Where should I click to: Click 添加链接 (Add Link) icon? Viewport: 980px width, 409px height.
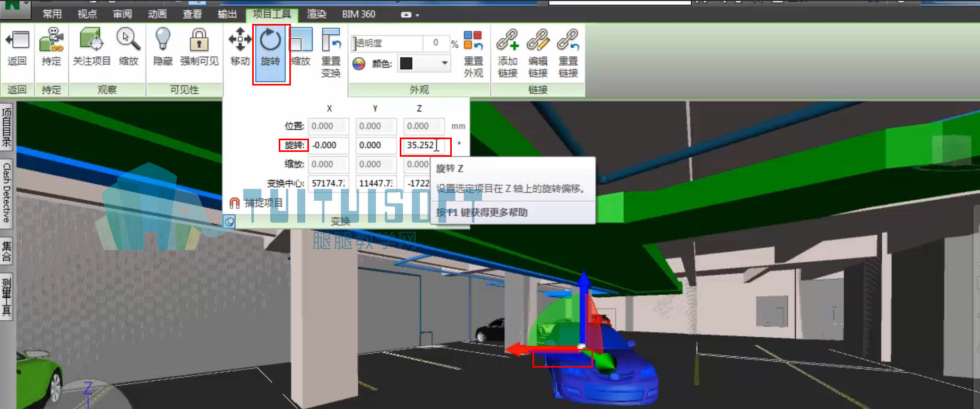point(508,53)
